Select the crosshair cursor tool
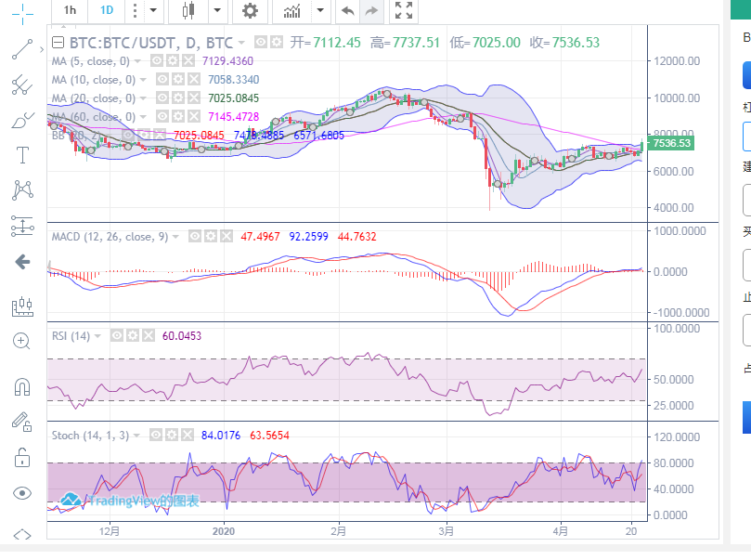 tap(22, 13)
